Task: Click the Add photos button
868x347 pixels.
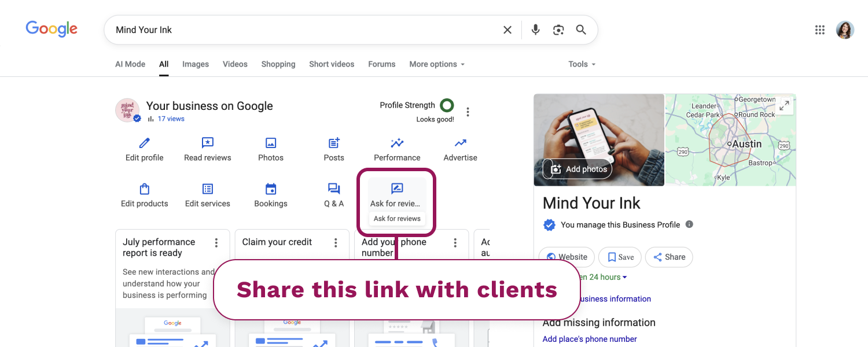Action: [578, 169]
